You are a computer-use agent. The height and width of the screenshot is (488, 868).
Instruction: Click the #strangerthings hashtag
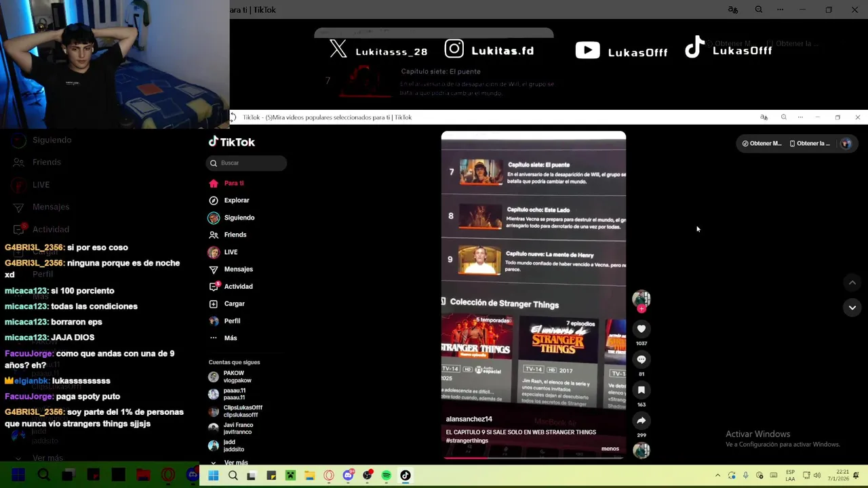pos(467,441)
